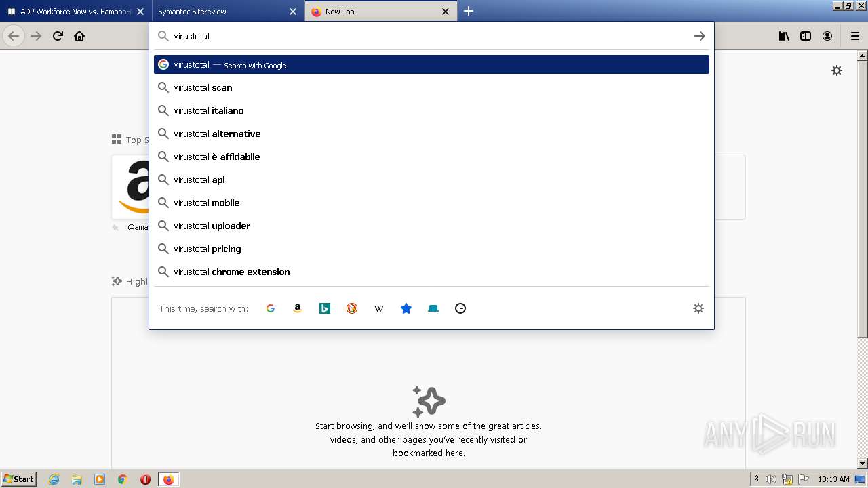This screenshot has height=488, width=868.
Task: Go to the Home page
Action: click(79, 36)
